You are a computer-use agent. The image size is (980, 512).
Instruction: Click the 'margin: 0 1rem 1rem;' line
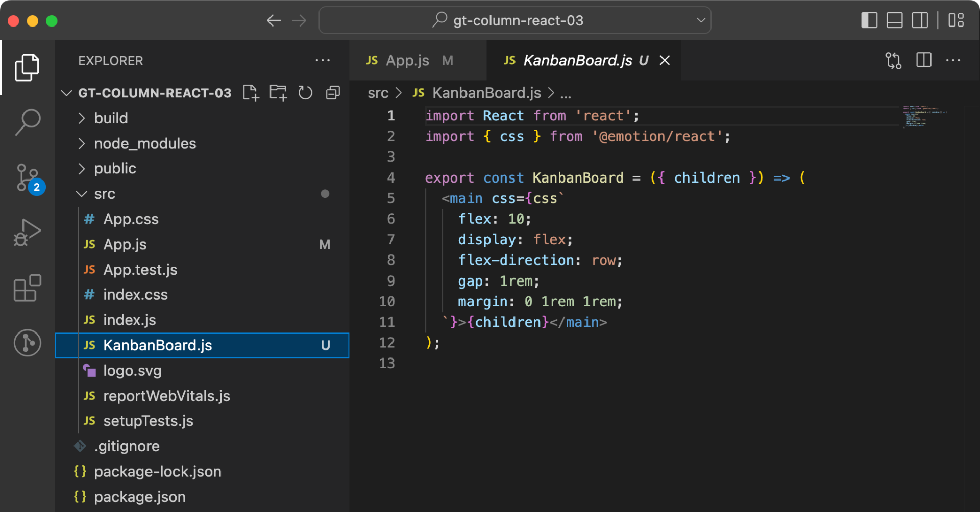coord(540,301)
